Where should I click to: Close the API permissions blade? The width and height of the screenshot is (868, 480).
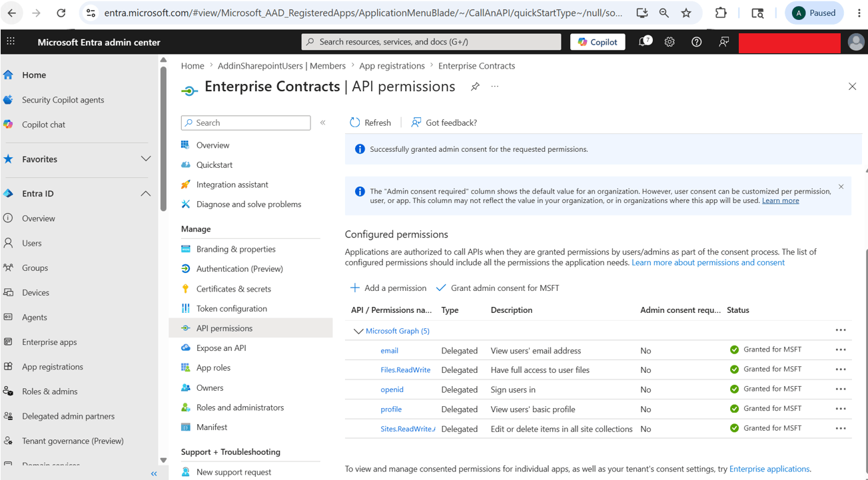pos(852,87)
